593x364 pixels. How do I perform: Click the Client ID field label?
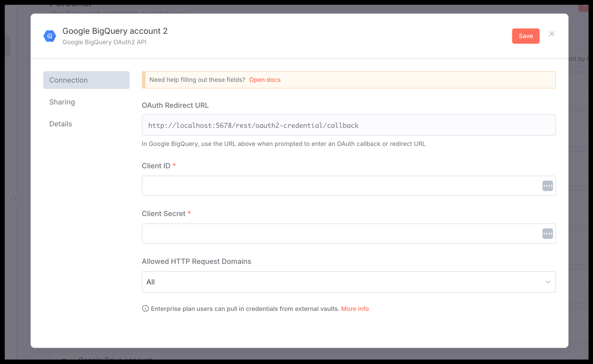tap(156, 166)
